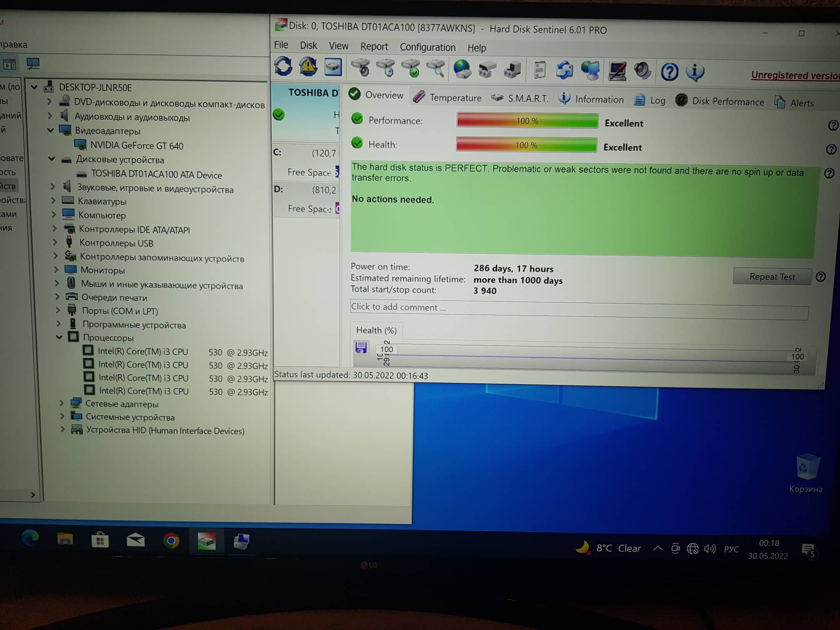
Task: Open notification center in the taskbar
Action: point(808,551)
